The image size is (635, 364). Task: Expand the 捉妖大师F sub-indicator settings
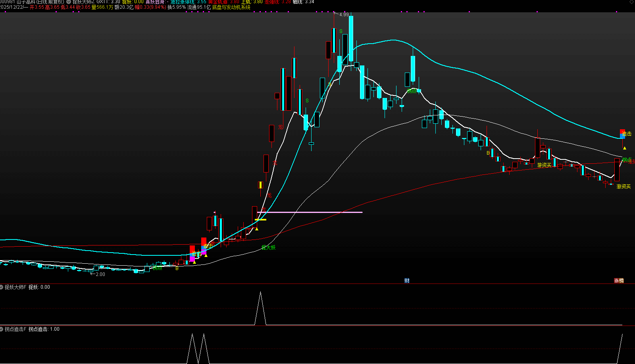(2, 287)
